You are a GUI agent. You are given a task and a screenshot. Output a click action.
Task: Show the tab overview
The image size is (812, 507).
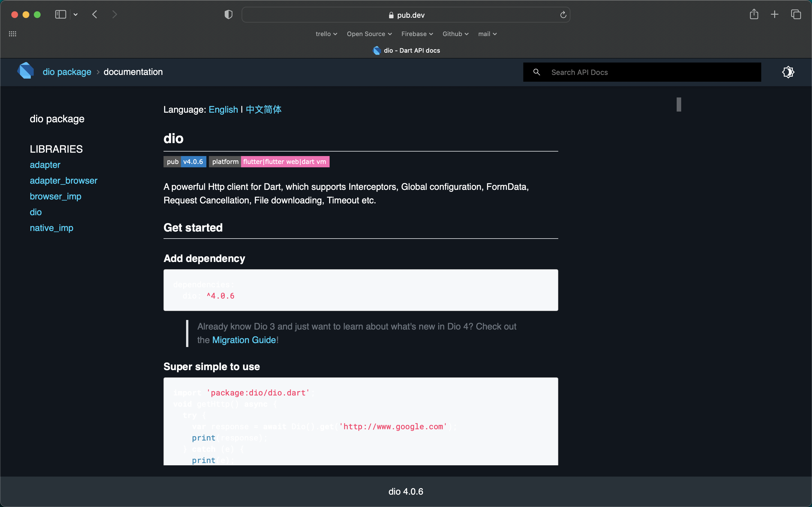coord(796,14)
